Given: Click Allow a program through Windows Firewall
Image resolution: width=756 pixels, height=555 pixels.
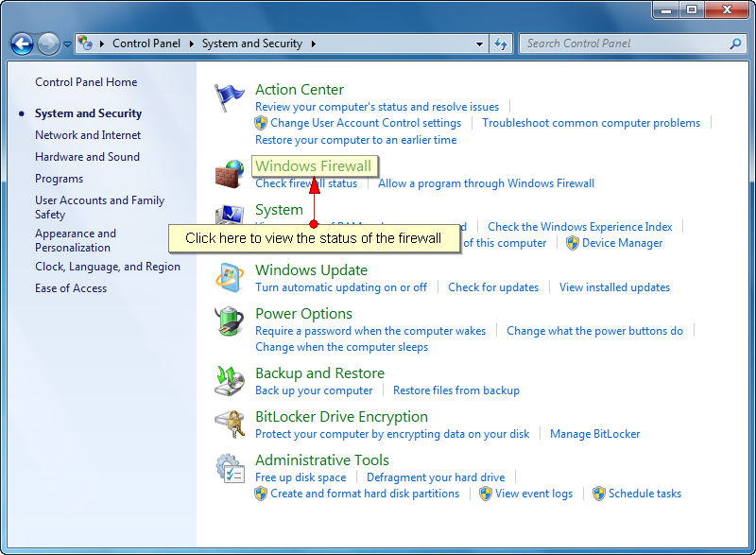Looking at the screenshot, I should point(486,183).
